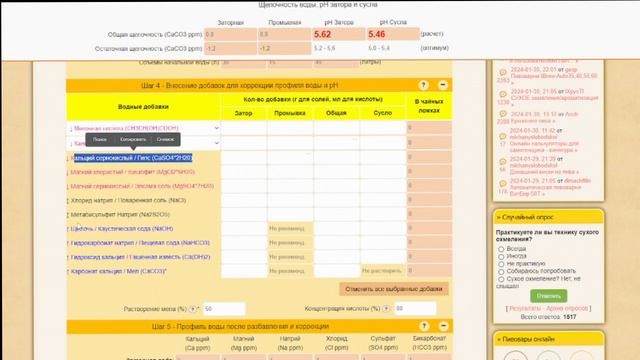640x360 pixels.
Task: Click the Магний сернокислый / Эпсом соль label
Action: point(142,186)
